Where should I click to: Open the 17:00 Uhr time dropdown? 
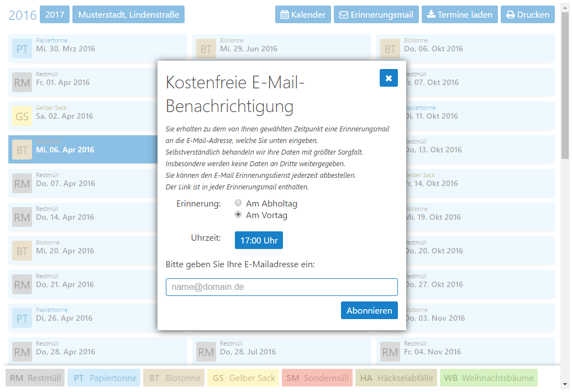point(259,240)
